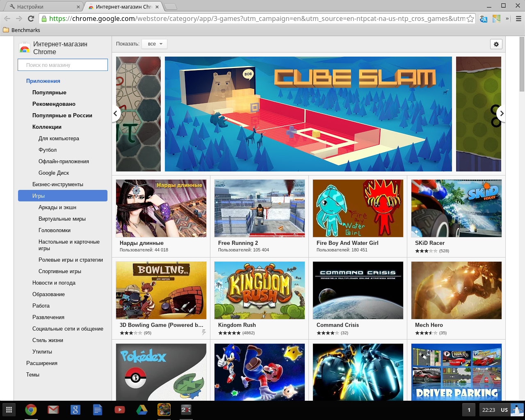The image size is (525, 420).
Task: Open the Kingdom Rush game icon in shelf
Action: coord(164,410)
